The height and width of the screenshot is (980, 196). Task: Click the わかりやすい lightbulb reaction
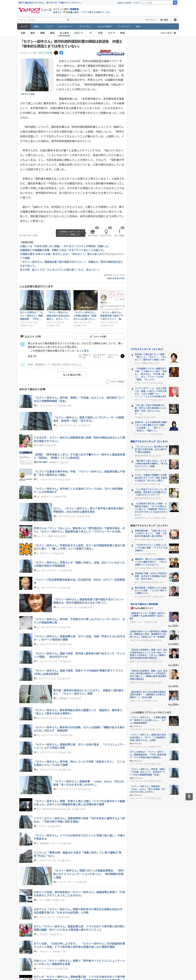click(106, 232)
